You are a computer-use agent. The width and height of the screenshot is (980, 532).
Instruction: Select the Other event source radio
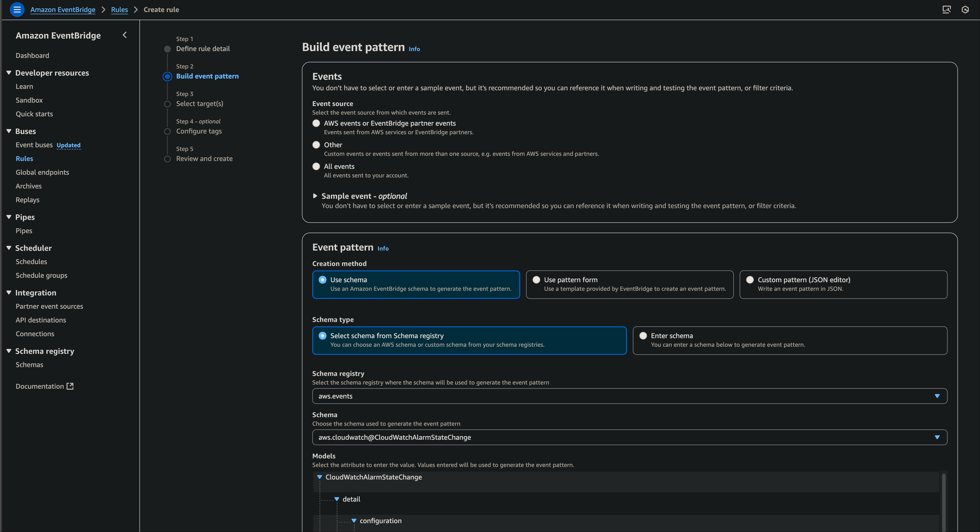(316, 145)
